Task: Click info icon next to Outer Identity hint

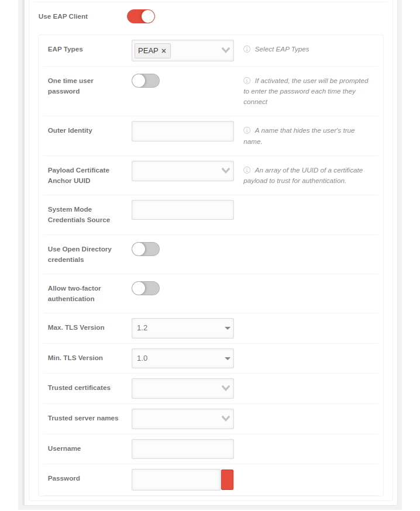Action: tap(247, 130)
